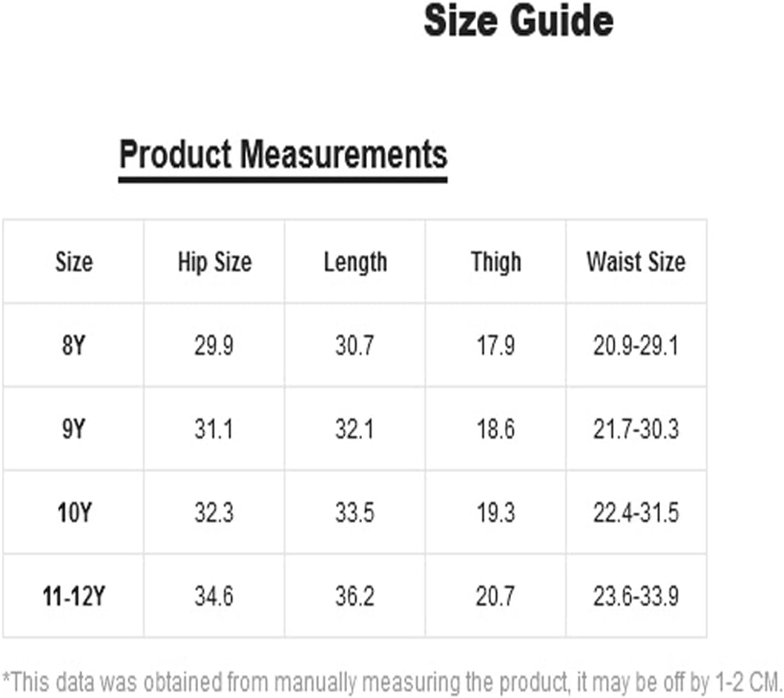Click the Hip Size column header
This screenshot has height=698, width=784.
point(214,262)
